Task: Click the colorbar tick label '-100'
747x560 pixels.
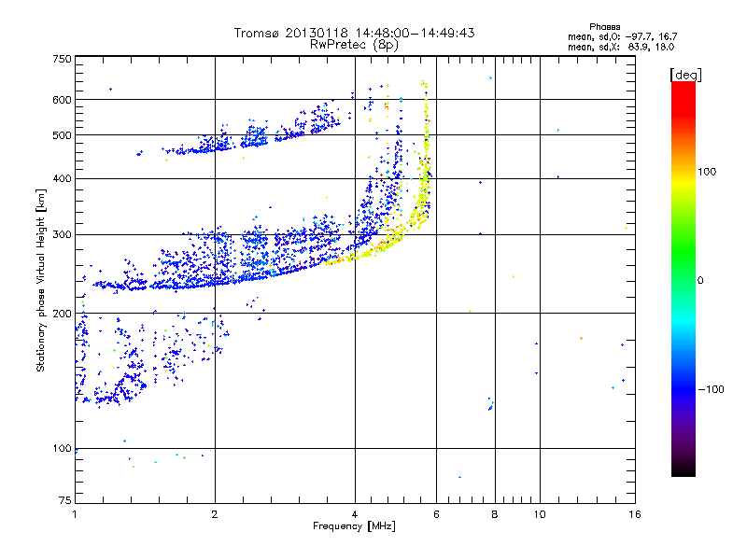Action: [x=712, y=389]
